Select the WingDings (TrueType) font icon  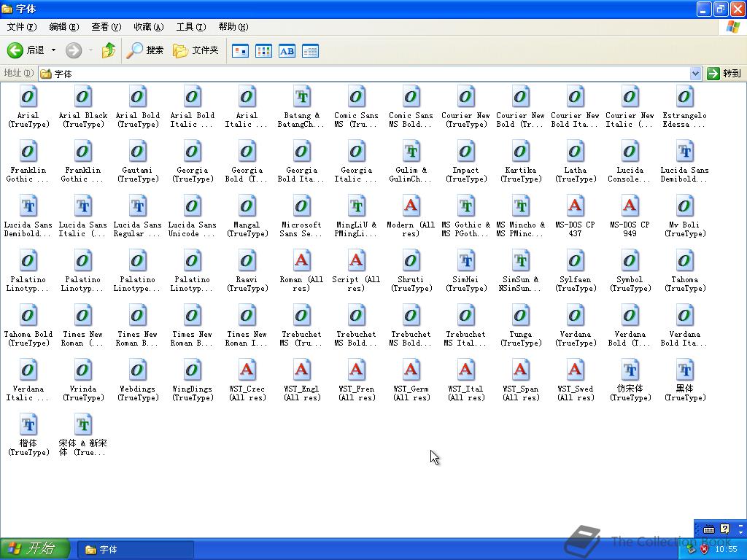click(193, 371)
